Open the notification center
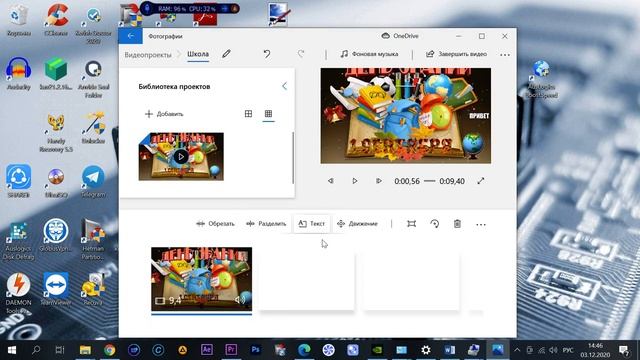Image resolution: width=640 pixels, height=360 pixels. click(x=624, y=350)
